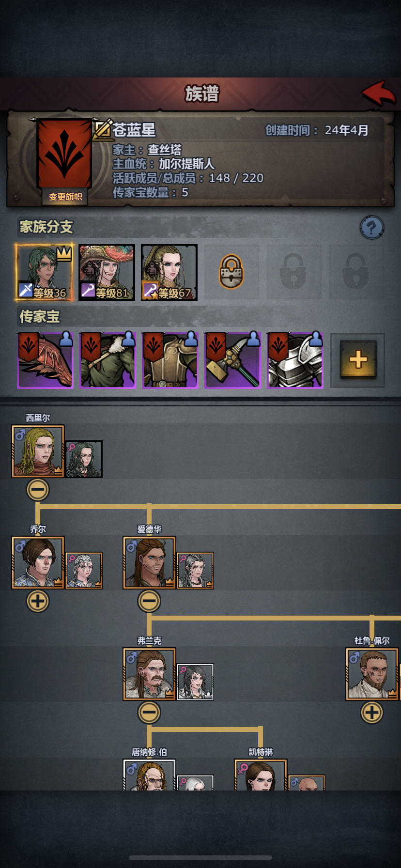Edit family name 苍蓝星 pencil icon
Screen dimensions: 401x868
pyautogui.click(x=103, y=130)
